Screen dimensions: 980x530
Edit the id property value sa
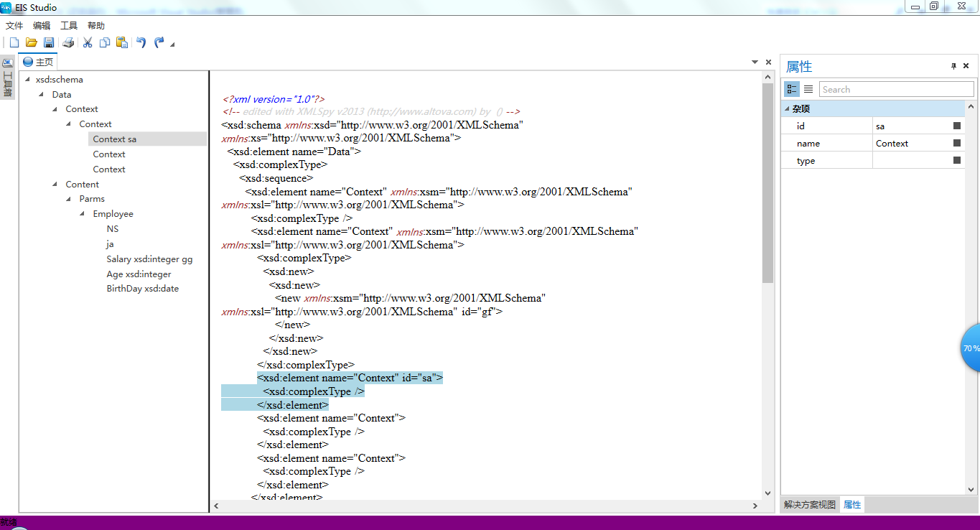[911, 126]
